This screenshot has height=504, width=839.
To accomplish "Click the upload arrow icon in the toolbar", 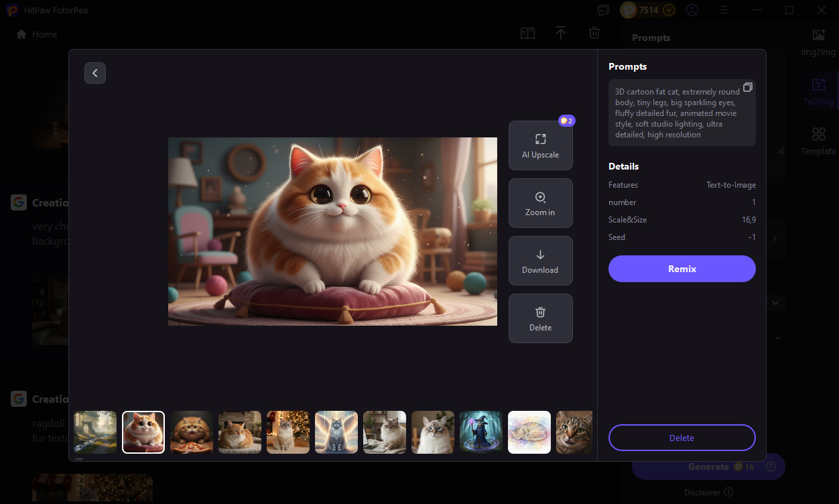I will coord(561,33).
